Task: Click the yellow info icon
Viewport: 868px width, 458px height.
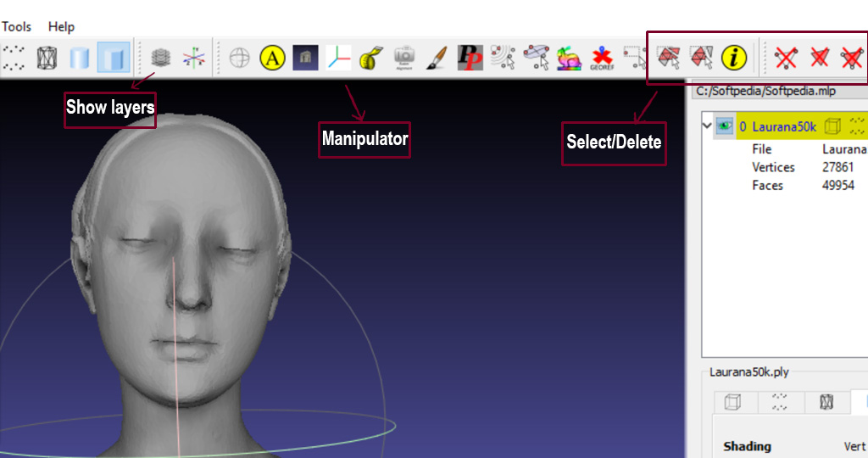Action: 734,58
